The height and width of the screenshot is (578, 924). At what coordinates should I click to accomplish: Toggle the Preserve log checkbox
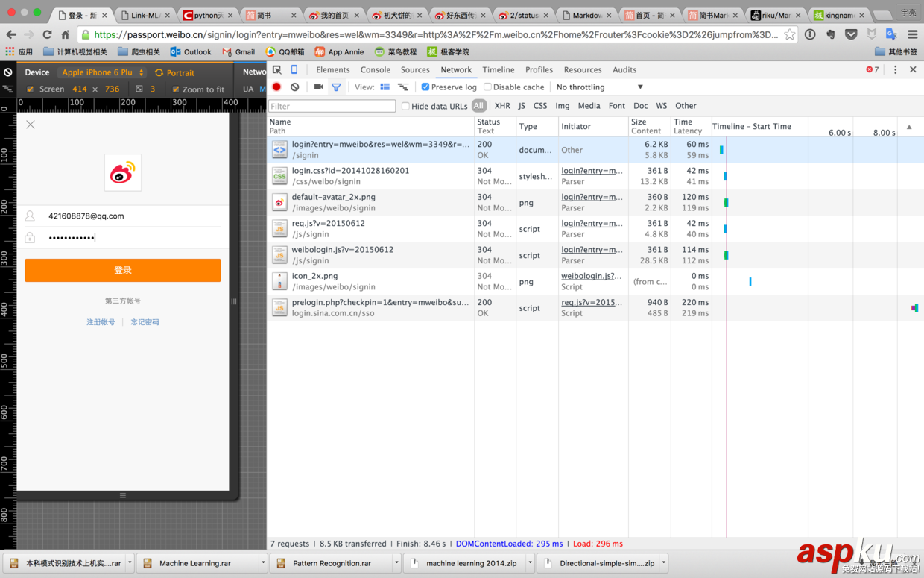(425, 87)
